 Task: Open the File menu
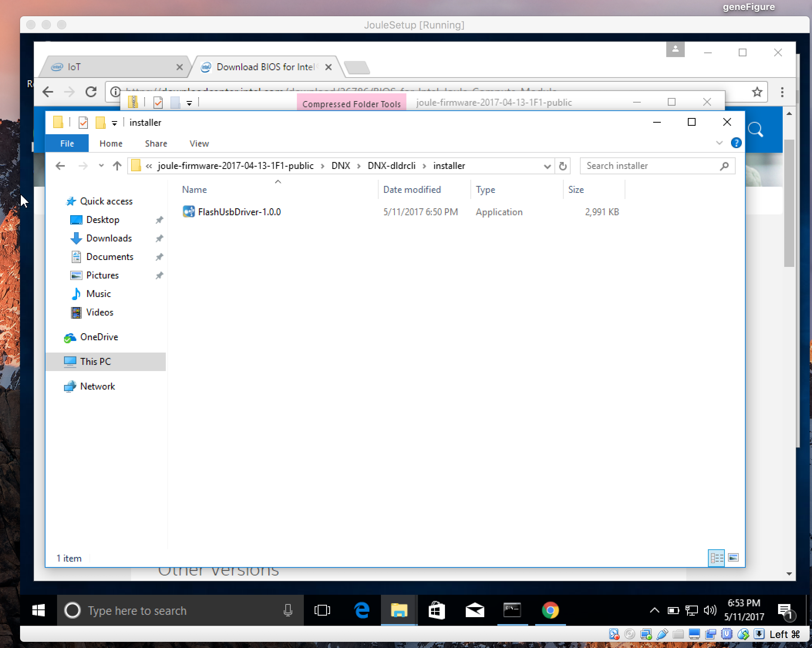click(x=67, y=143)
